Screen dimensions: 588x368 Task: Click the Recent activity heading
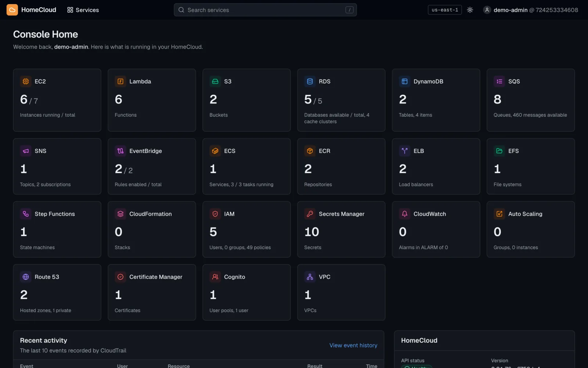pos(43,340)
